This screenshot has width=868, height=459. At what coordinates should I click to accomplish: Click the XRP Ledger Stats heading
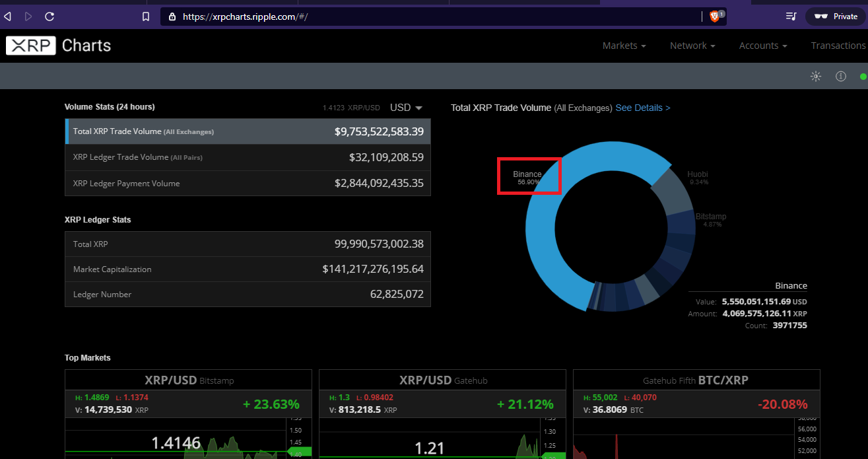click(x=98, y=219)
